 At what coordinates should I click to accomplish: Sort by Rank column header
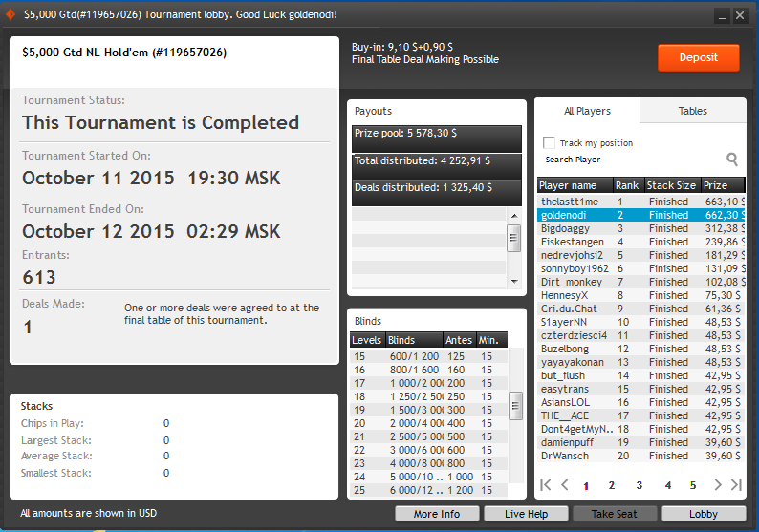tap(628, 185)
